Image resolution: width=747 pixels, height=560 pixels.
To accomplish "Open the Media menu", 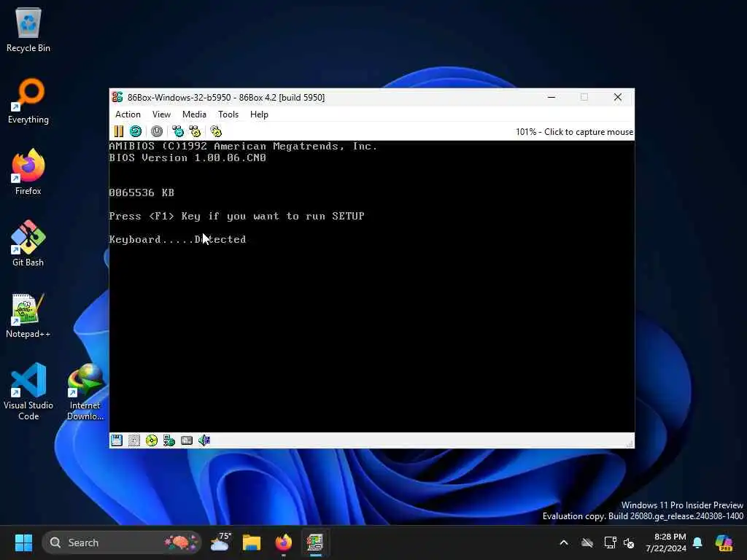I will coord(194,114).
